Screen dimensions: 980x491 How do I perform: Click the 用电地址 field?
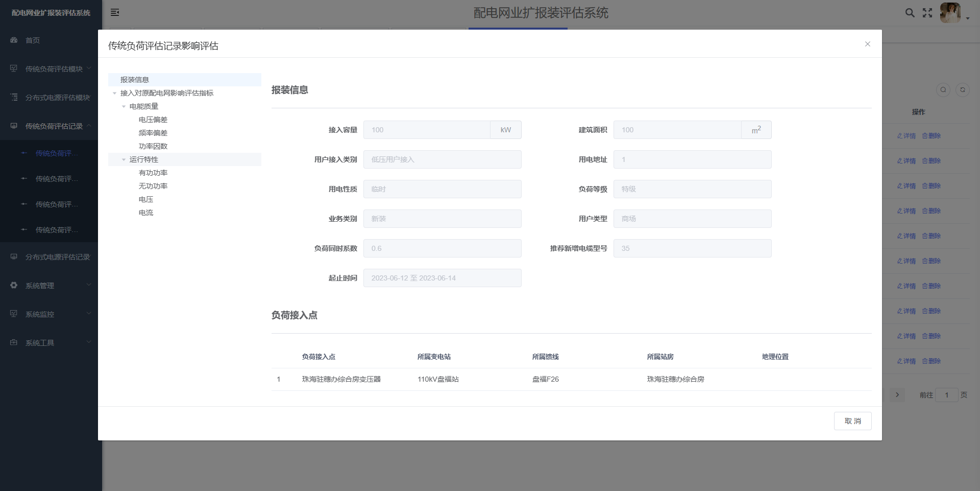[x=692, y=159]
